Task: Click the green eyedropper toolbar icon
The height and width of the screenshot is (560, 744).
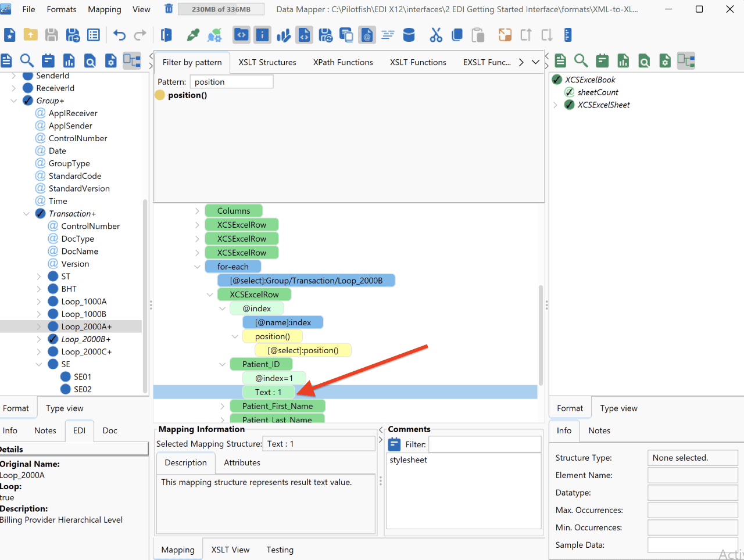Action: point(193,35)
